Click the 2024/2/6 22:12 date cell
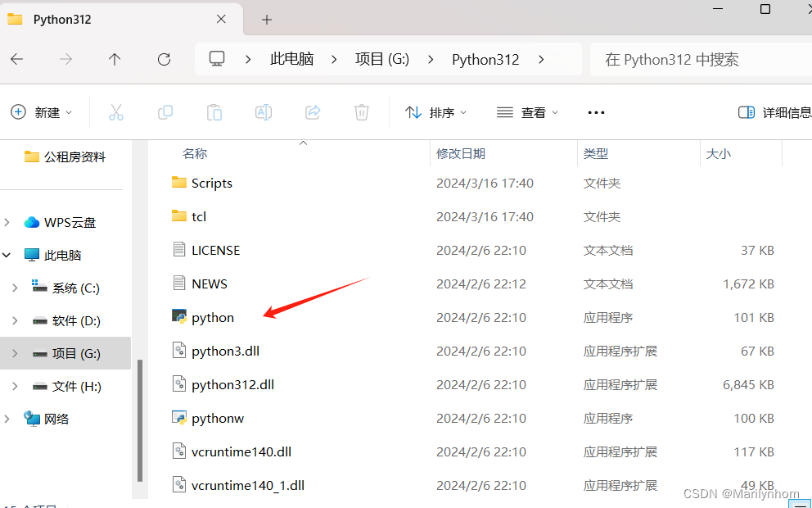Image resolution: width=812 pixels, height=508 pixels. [481, 283]
